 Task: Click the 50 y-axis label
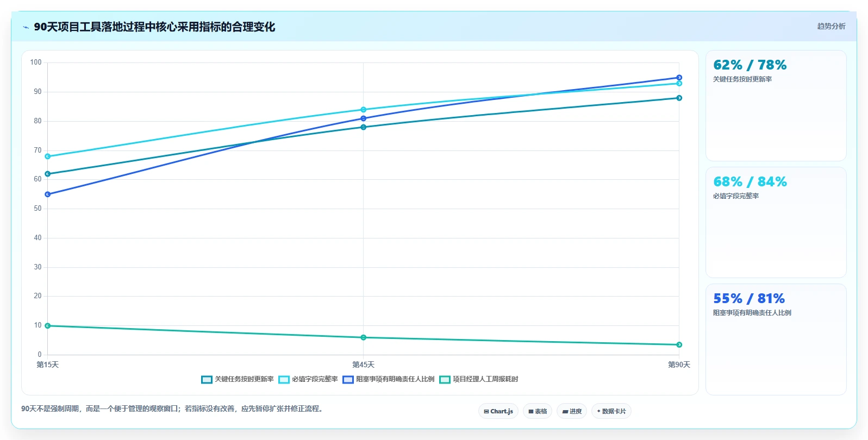click(38, 209)
